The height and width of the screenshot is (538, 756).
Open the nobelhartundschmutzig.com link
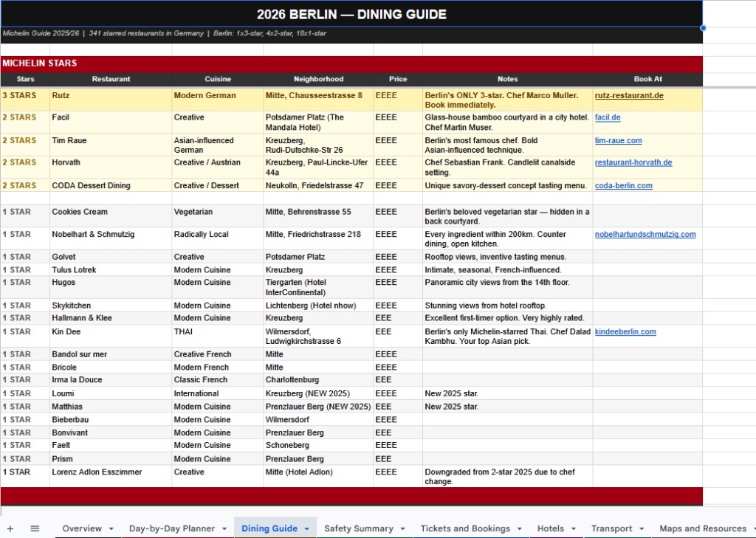[x=645, y=234]
